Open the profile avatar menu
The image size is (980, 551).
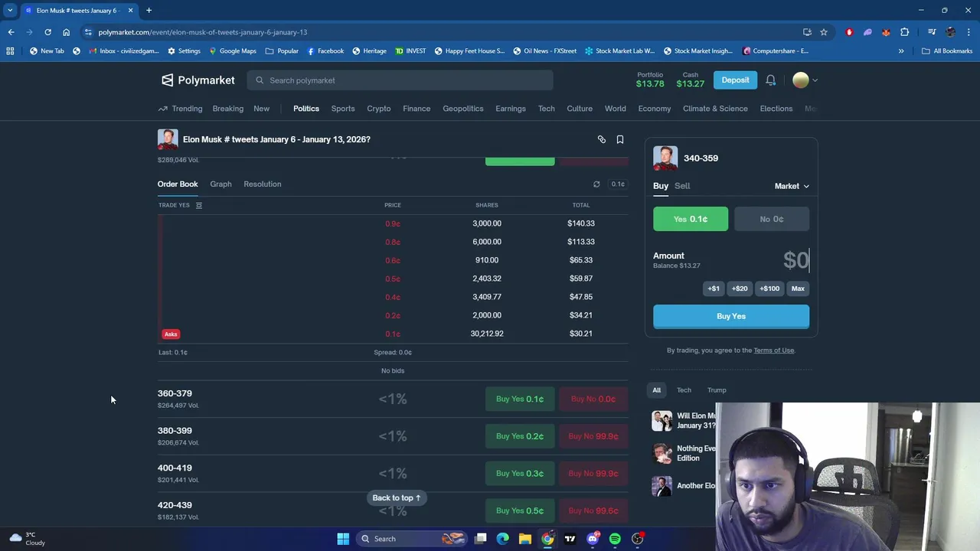click(805, 80)
